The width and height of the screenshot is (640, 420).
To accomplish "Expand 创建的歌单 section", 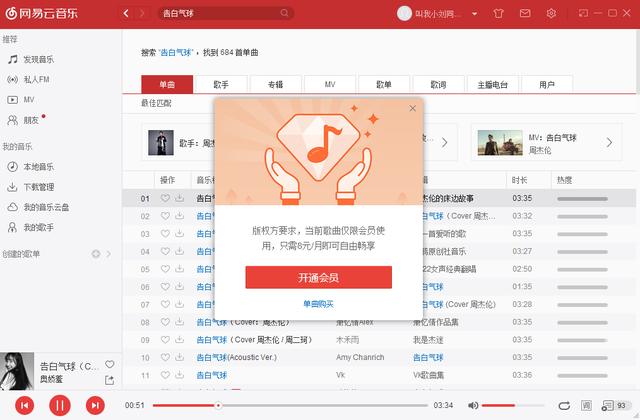I will coord(109,254).
